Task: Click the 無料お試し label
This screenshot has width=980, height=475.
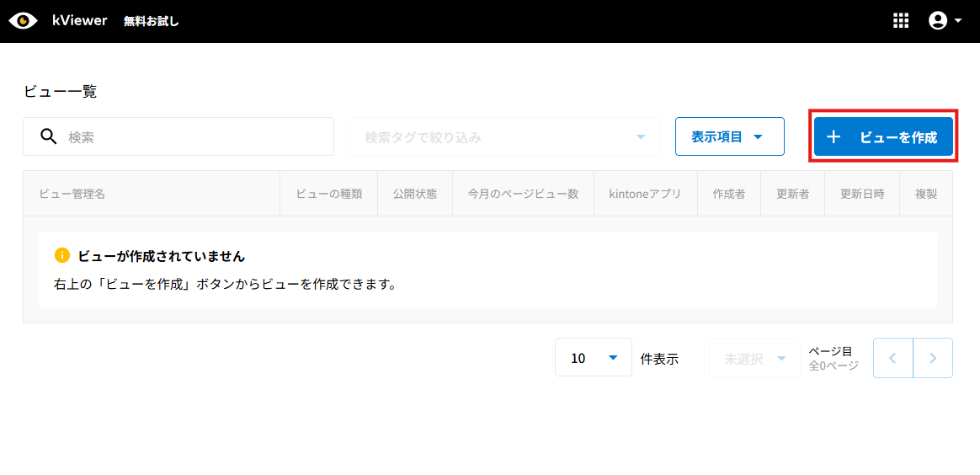Action: click(x=152, y=21)
